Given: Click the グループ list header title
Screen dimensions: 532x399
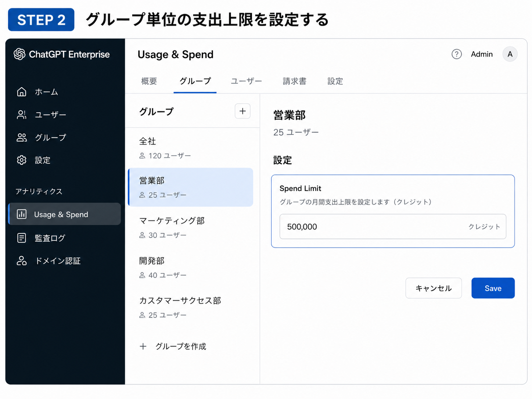Looking at the screenshot, I should [157, 112].
